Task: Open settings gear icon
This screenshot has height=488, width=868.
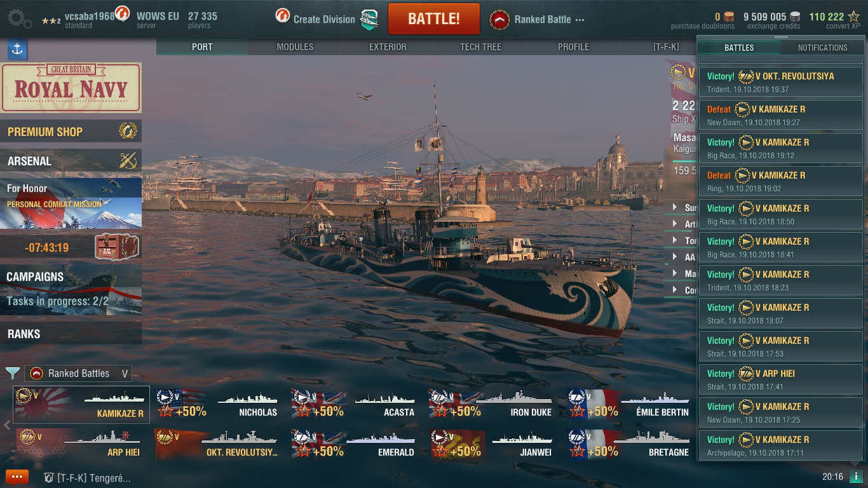Action: [x=19, y=18]
